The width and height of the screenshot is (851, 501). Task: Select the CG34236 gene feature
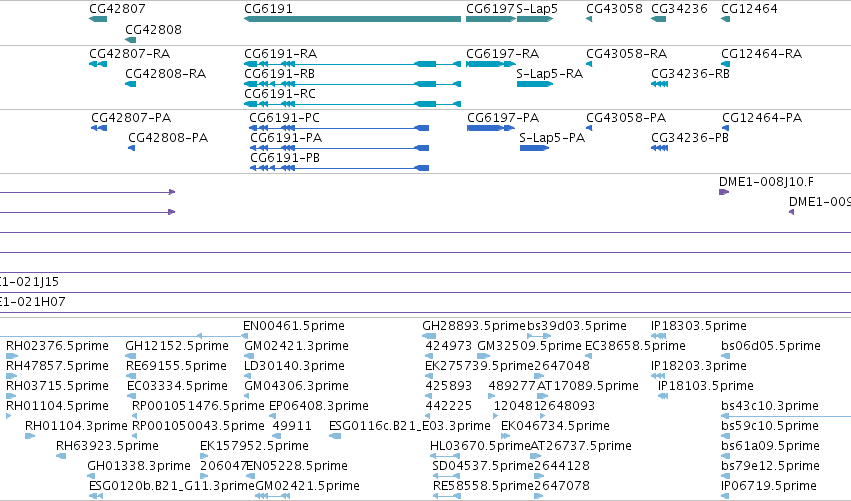(x=658, y=19)
